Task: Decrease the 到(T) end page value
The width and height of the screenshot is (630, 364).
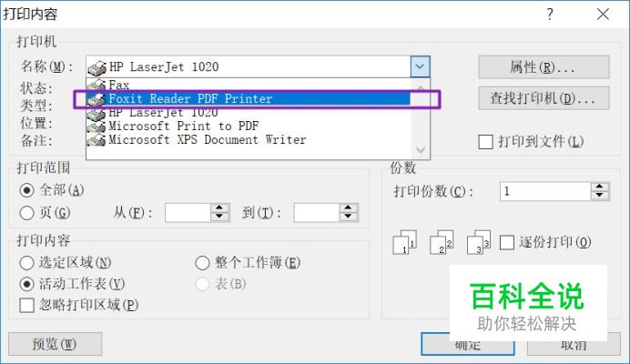Action: coord(349,217)
